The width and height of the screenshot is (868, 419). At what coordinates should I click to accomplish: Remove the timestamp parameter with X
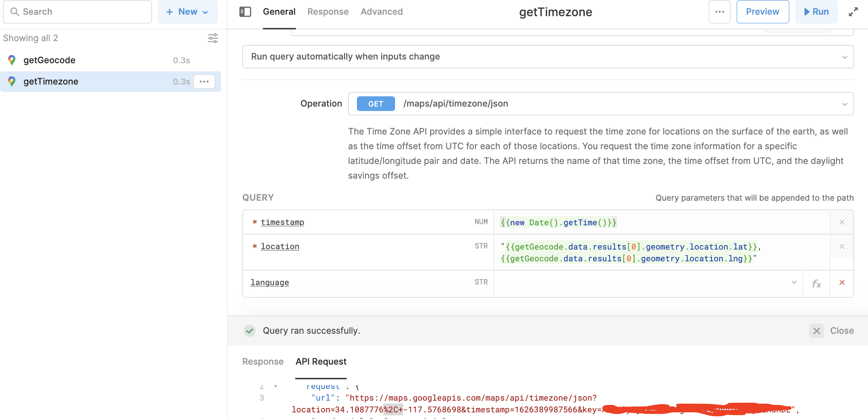(842, 222)
